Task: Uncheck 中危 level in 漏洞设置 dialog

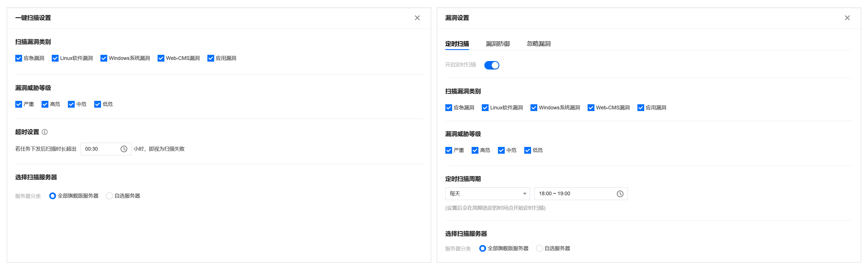Action: pos(501,150)
